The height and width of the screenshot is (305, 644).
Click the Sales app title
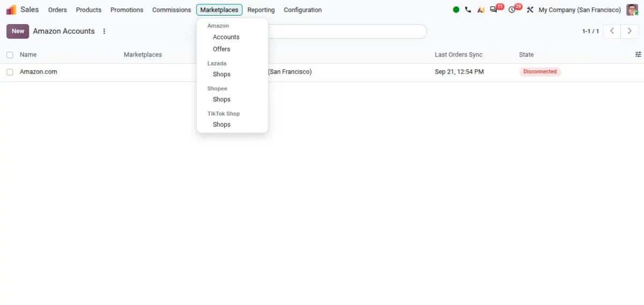tap(30, 10)
